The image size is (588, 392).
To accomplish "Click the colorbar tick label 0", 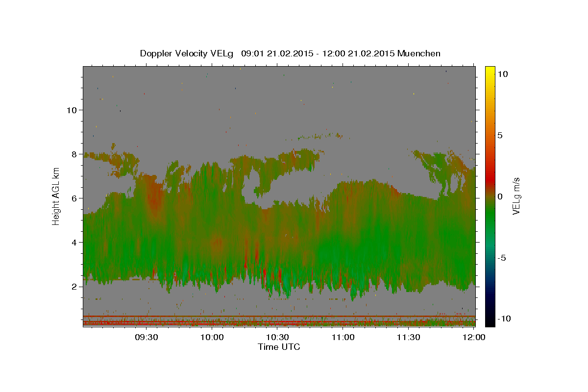I will click(x=501, y=196).
